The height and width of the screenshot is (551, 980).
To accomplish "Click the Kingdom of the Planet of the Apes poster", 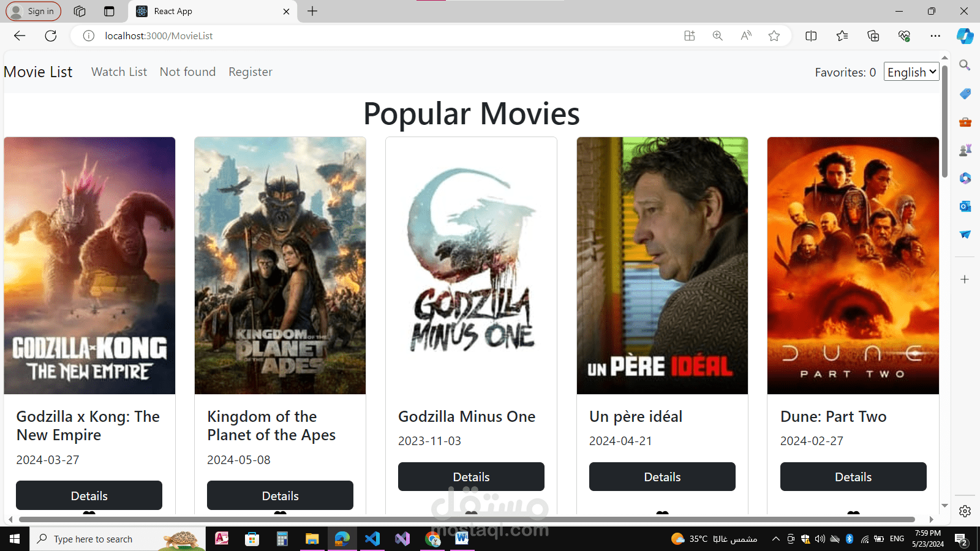I will tap(280, 266).
